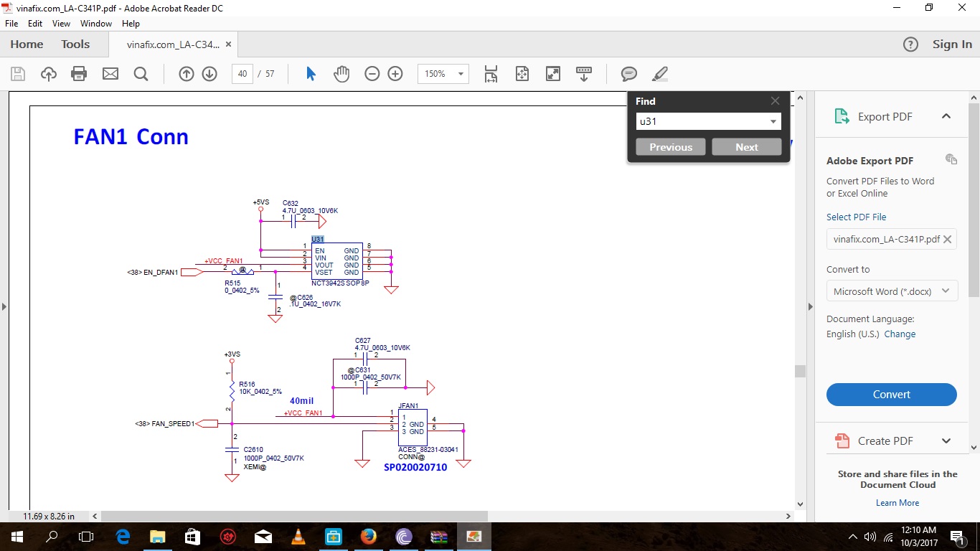Click the zoom in plus icon
This screenshot has width=980, height=551.
[395, 74]
